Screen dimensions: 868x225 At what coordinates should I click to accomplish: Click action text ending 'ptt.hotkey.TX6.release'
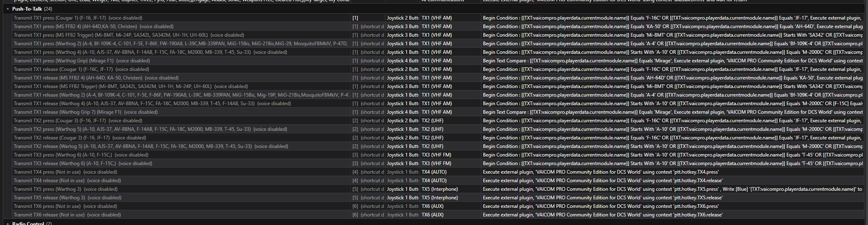coord(602,215)
